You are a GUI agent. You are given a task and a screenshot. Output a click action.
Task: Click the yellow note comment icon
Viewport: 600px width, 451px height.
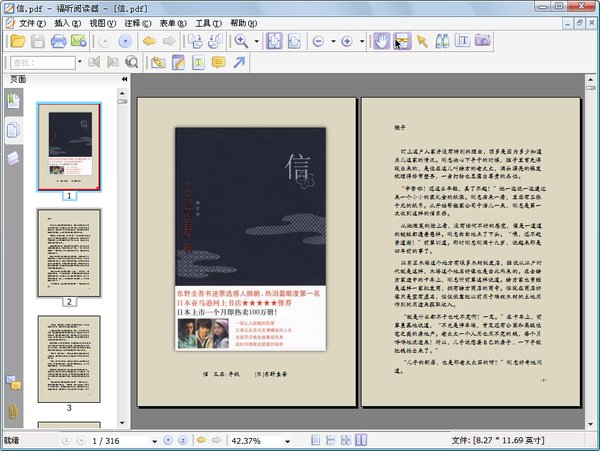point(219,63)
